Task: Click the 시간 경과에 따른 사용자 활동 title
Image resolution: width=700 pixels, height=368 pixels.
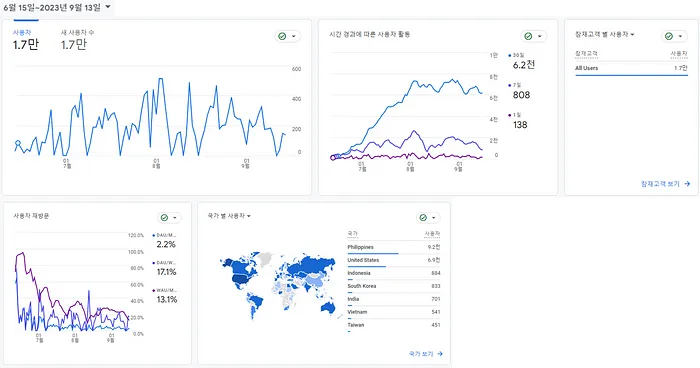Action: pyautogui.click(x=370, y=34)
